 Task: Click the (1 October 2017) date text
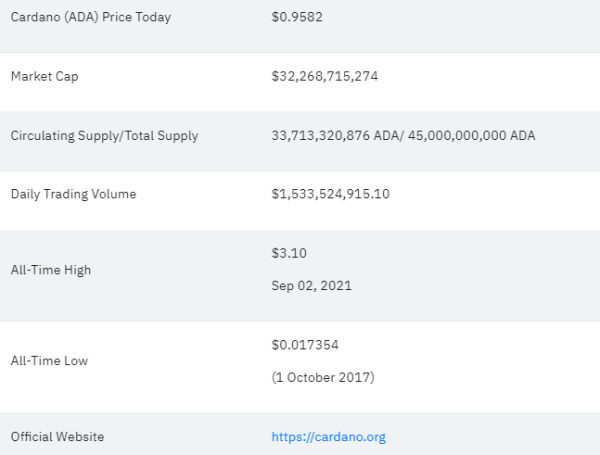pyautogui.click(x=323, y=377)
